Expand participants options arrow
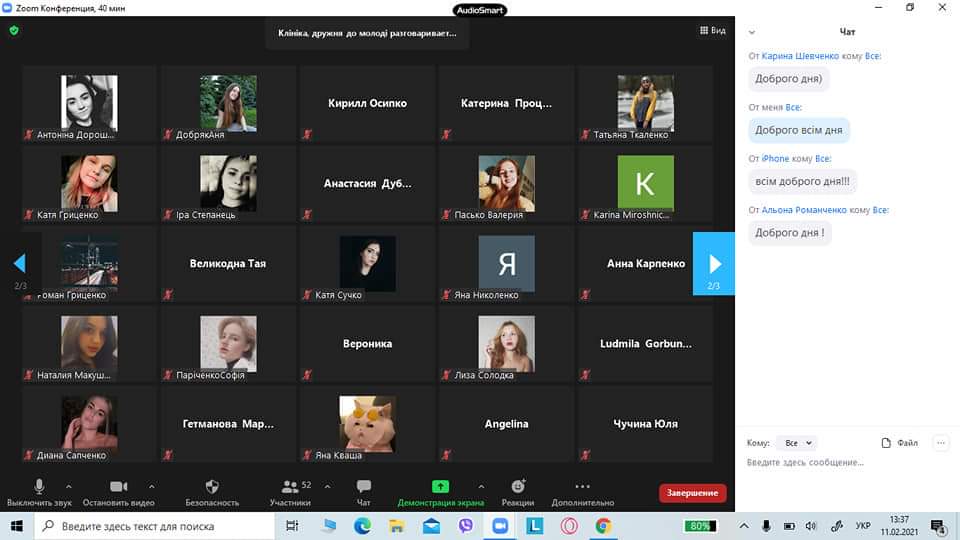Image resolution: width=960 pixels, height=540 pixels. click(x=328, y=487)
